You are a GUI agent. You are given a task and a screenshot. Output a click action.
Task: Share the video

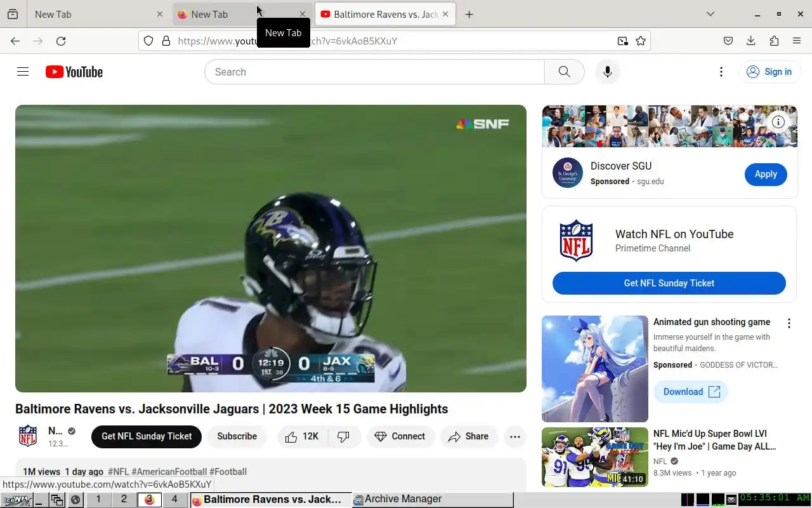click(469, 436)
